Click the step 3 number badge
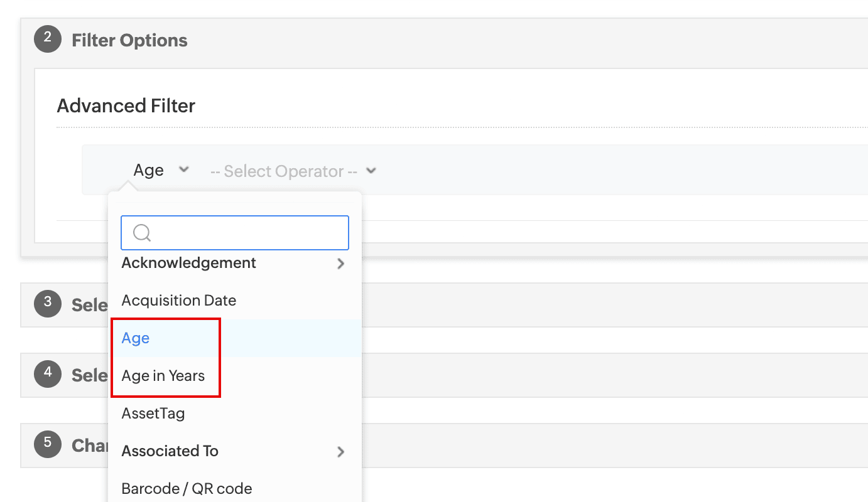Image resolution: width=868 pixels, height=502 pixels. (x=47, y=304)
